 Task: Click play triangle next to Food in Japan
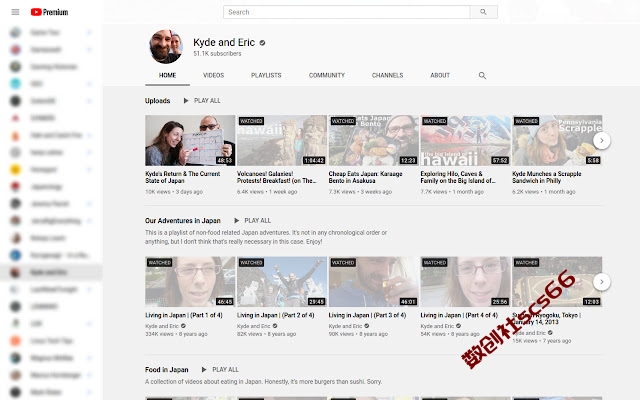204,369
